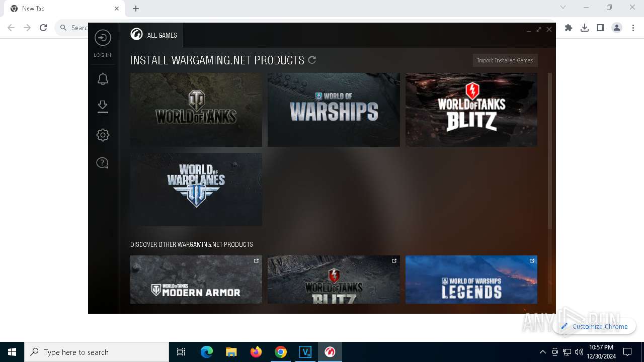Click taskbar search box

97,352
